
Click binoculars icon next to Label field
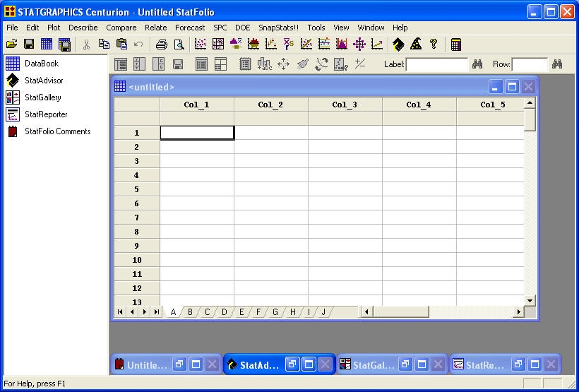477,64
